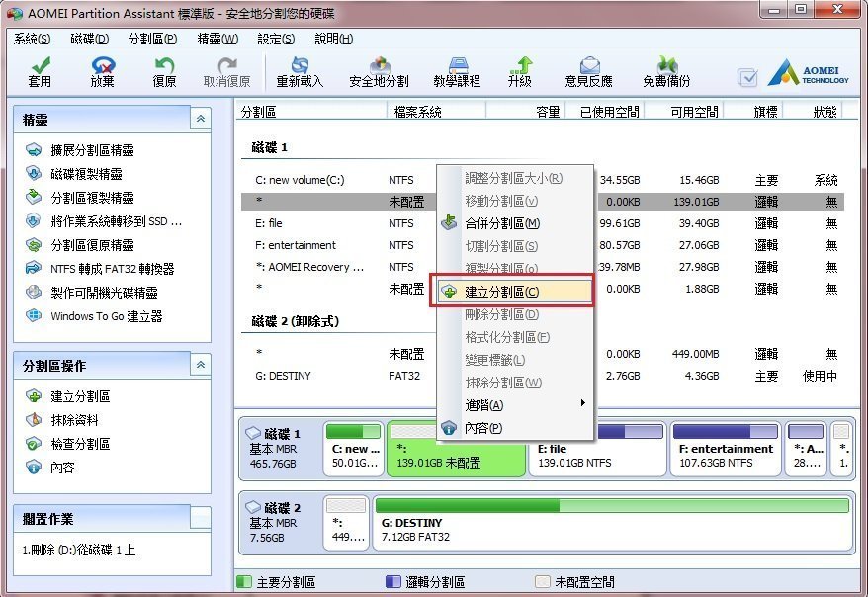The image size is (868, 597).
Task: Click the 邏輯分割區 blue legend swatch
Action: (393, 581)
